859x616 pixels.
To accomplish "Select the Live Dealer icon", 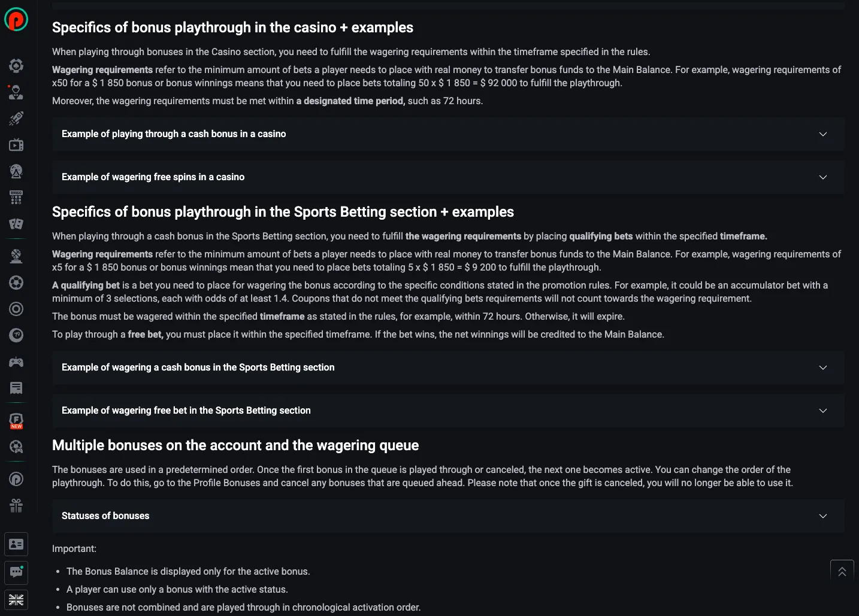I will coord(16,92).
